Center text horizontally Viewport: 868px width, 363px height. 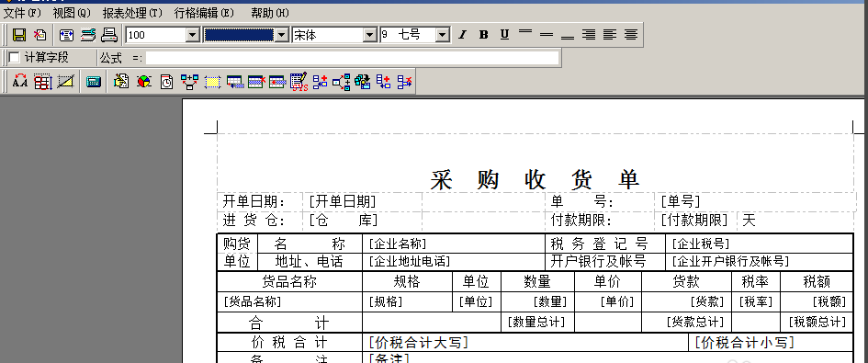coord(630,35)
